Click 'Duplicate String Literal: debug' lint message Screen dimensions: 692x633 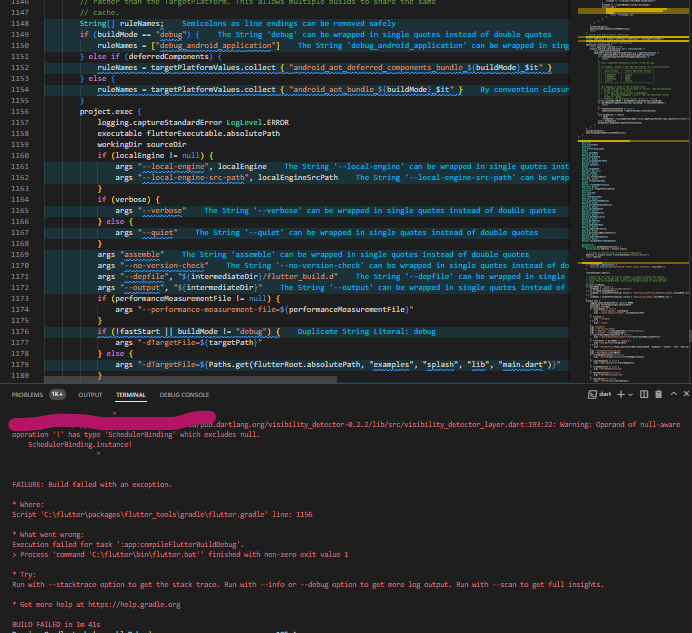[366, 332]
